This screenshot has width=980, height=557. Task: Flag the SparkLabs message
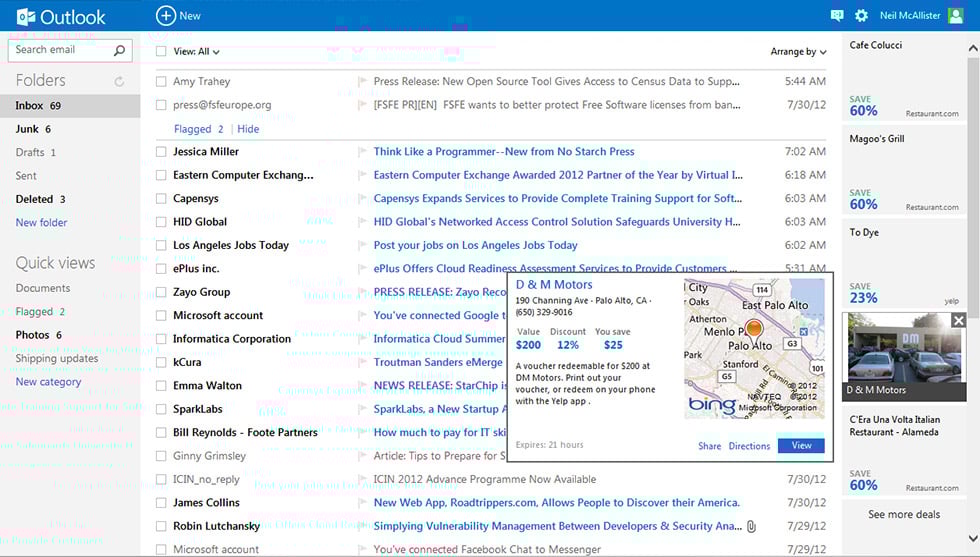click(x=362, y=409)
